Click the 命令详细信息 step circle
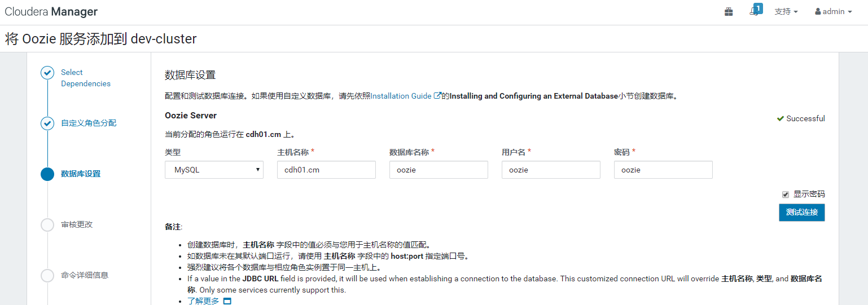 tap(47, 276)
